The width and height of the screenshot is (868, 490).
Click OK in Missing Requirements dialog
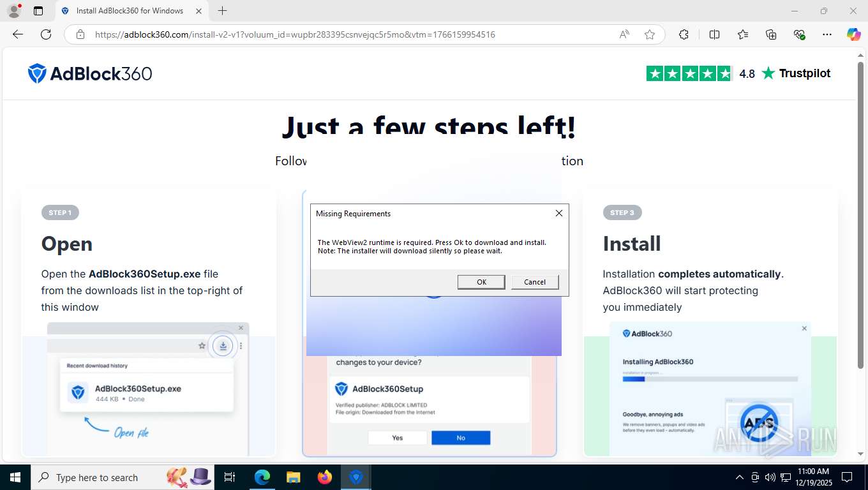481,282
